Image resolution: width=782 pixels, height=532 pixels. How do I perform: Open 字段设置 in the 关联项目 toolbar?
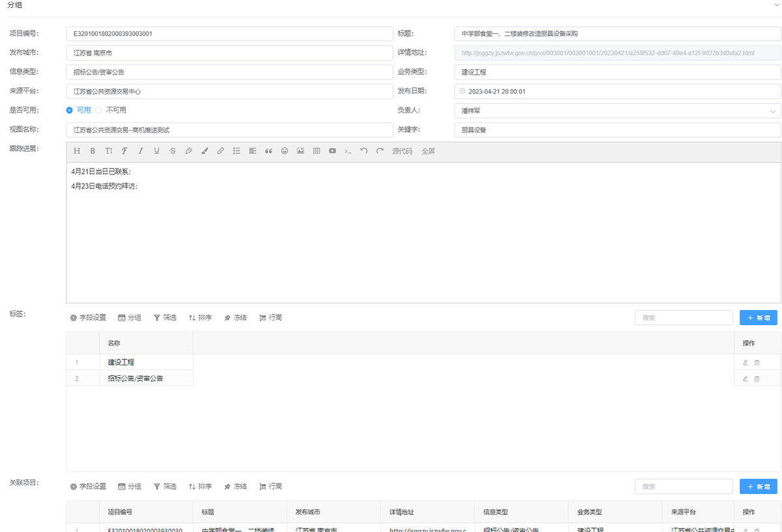(x=88, y=486)
